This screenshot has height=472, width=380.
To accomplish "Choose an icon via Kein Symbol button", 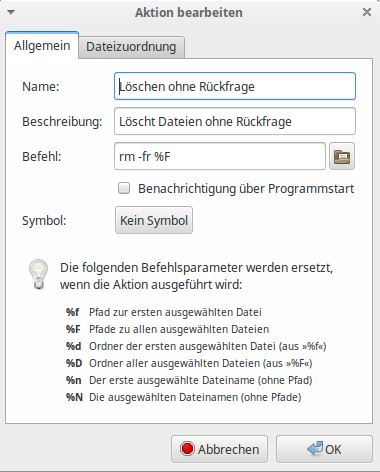I will tap(154, 220).
